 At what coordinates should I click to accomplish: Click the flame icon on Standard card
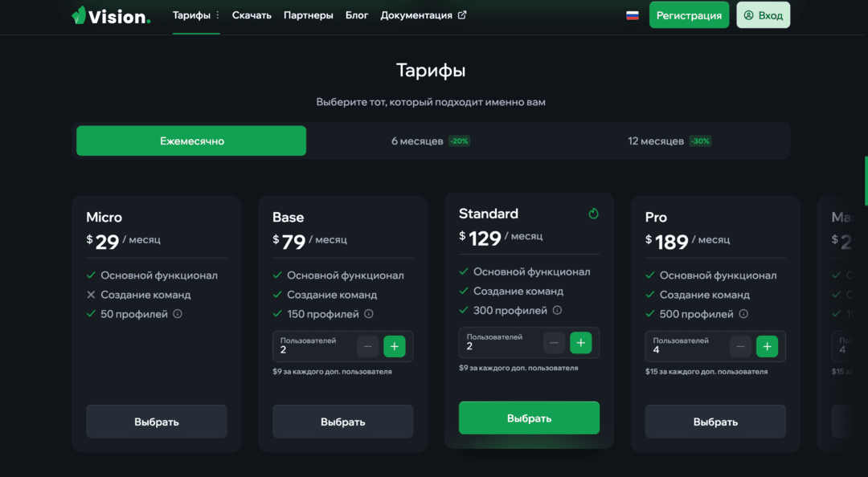click(593, 214)
